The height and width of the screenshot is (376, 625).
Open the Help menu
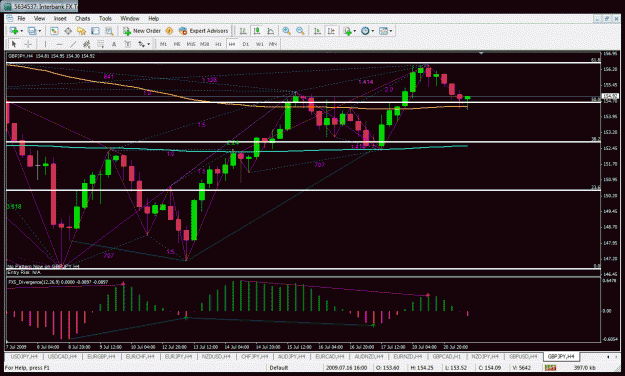click(154, 18)
